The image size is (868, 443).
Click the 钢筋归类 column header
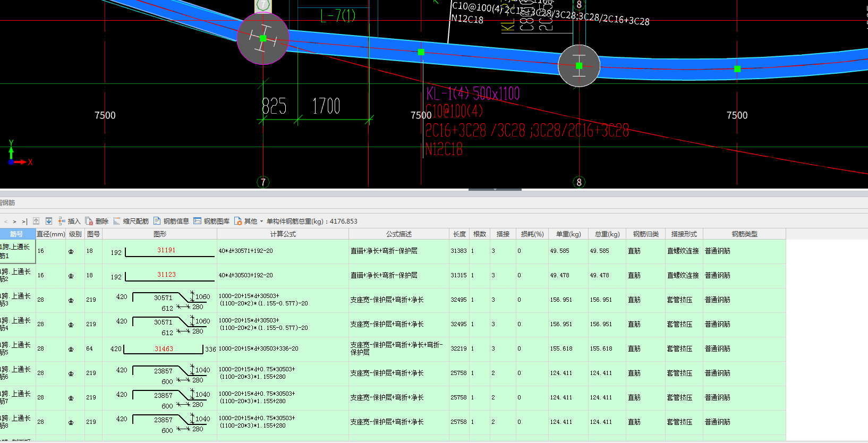coord(646,234)
